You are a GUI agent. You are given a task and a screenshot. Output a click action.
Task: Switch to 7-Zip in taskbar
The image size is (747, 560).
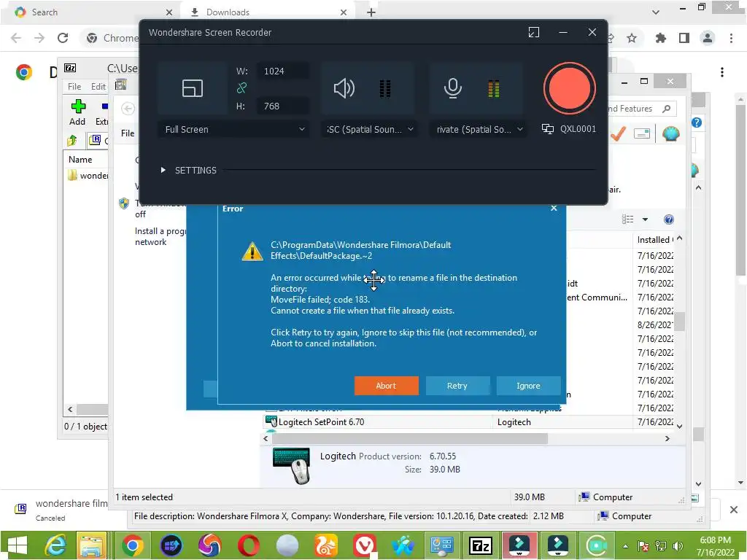click(x=481, y=545)
